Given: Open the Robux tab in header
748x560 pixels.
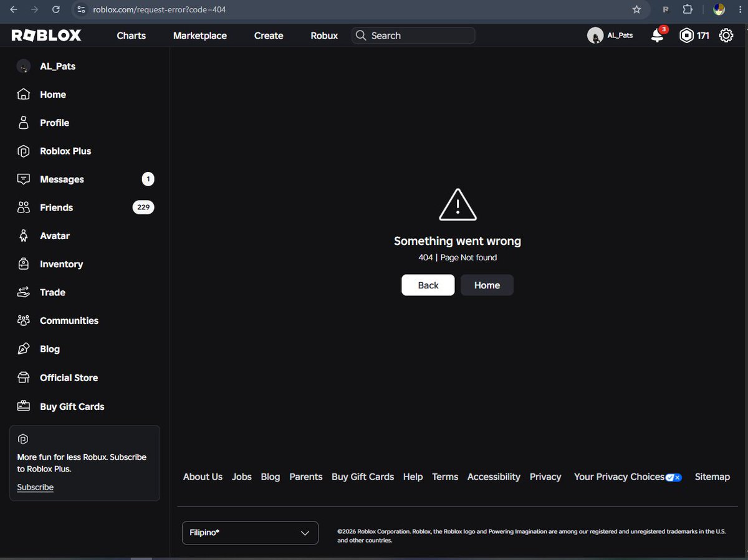Looking at the screenshot, I should point(324,36).
